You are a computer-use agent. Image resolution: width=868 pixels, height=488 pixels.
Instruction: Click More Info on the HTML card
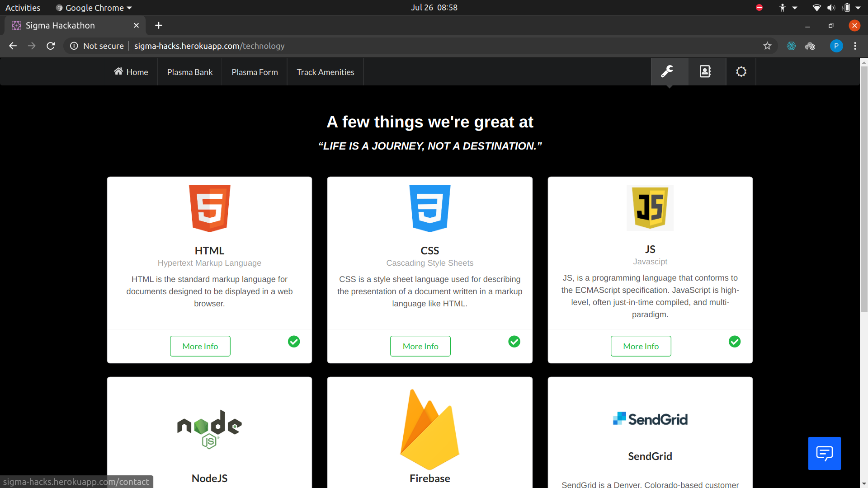(x=200, y=346)
